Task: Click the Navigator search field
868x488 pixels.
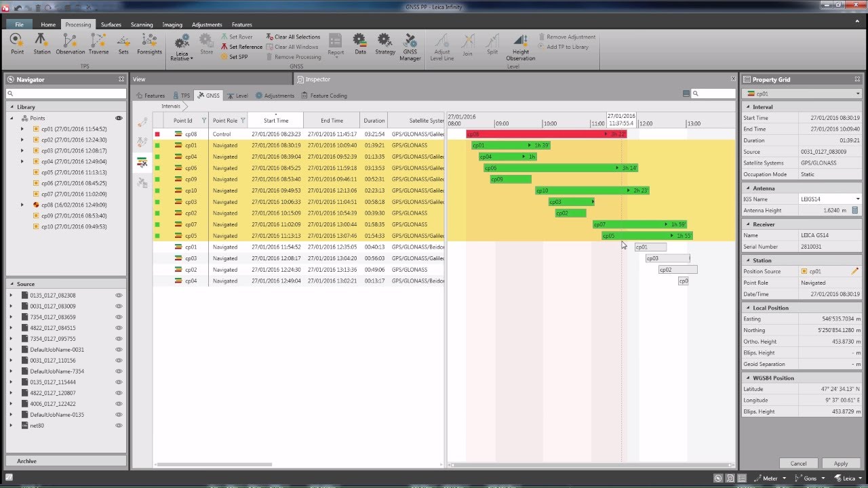Action: click(66, 94)
